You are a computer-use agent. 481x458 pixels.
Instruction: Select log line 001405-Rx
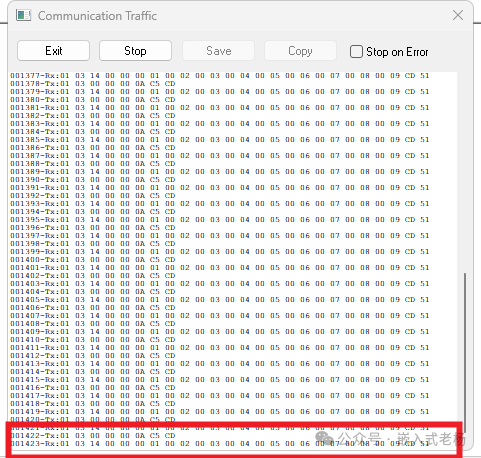220,300
